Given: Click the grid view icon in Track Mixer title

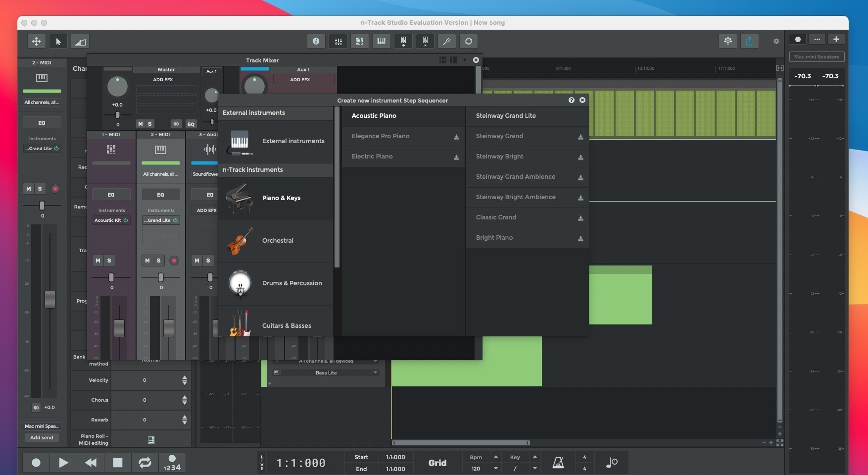Looking at the screenshot, I should point(443,60).
